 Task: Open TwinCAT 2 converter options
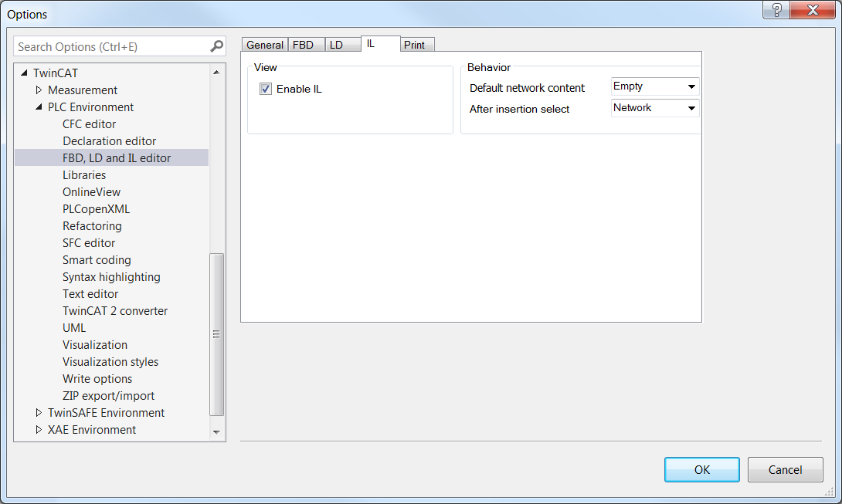(x=115, y=311)
